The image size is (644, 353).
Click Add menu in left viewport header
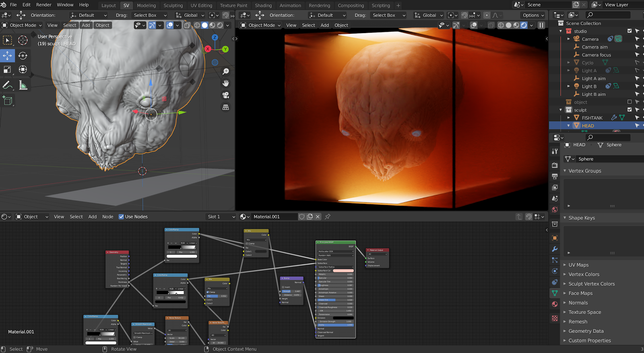(86, 25)
